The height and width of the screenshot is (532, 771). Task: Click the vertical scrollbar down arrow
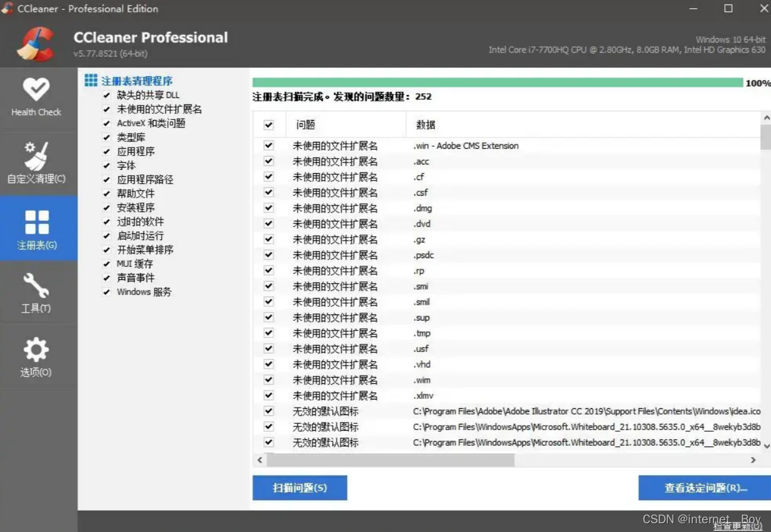point(766,446)
